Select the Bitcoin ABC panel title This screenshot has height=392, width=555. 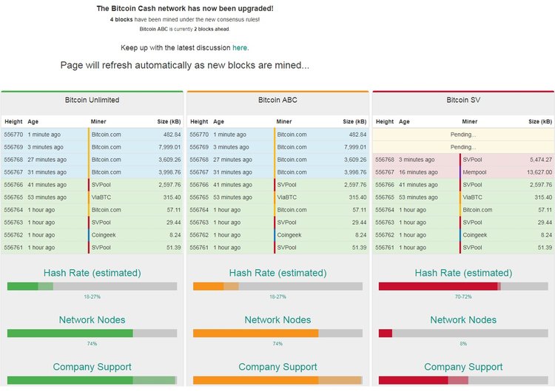pos(277,100)
